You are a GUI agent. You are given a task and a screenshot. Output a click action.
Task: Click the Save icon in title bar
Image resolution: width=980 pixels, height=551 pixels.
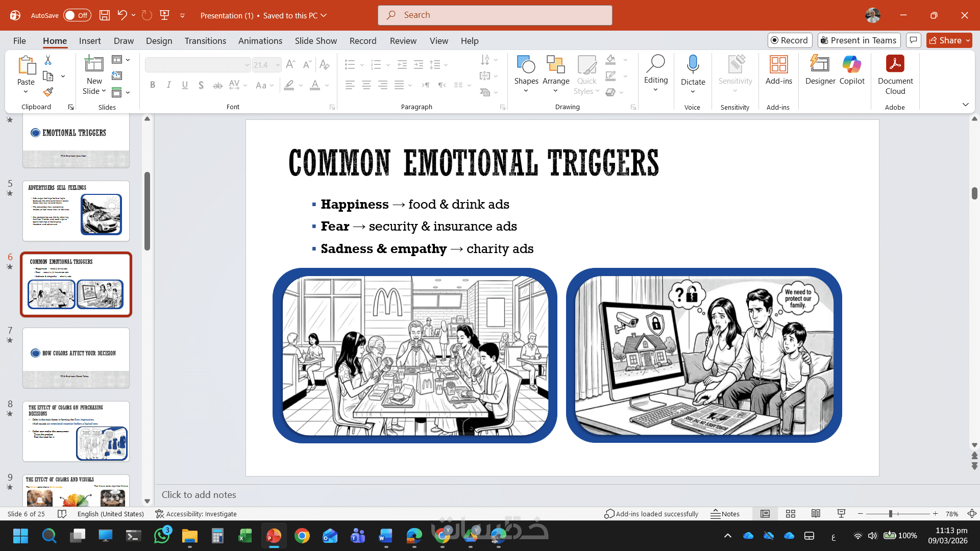point(105,15)
